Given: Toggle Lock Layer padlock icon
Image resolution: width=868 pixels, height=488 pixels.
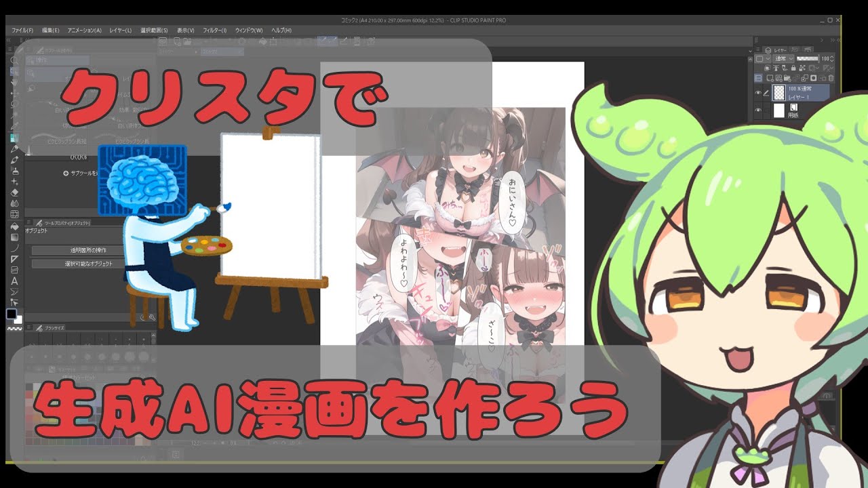Looking at the screenshot, I should [793, 68].
